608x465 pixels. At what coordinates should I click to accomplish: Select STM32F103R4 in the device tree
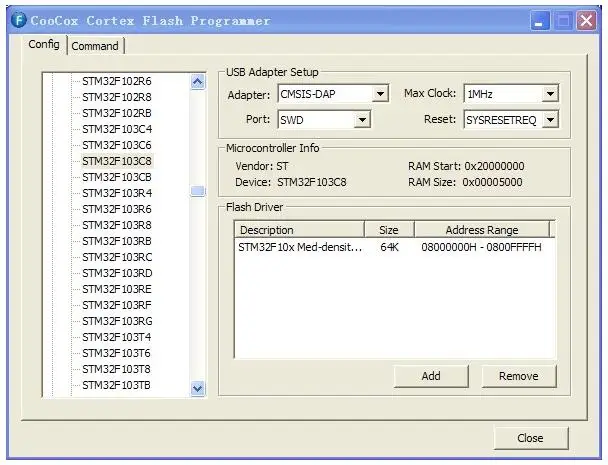coord(117,193)
